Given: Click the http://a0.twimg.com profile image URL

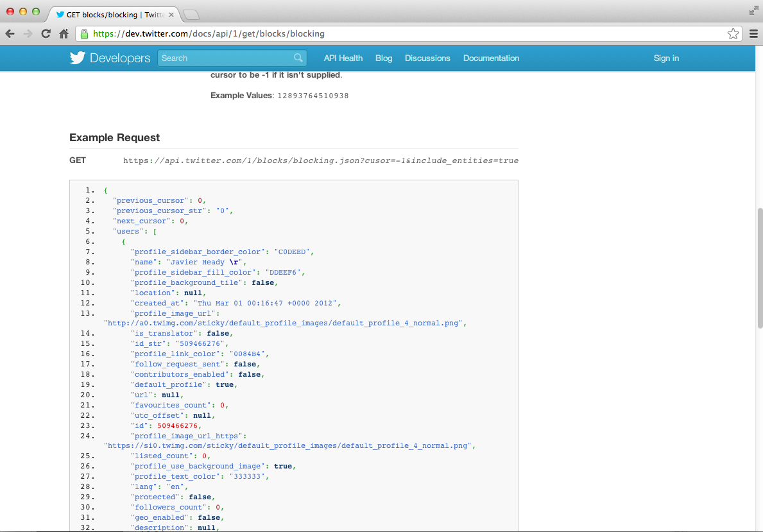Looking at the screenshot, I should 283,323.
